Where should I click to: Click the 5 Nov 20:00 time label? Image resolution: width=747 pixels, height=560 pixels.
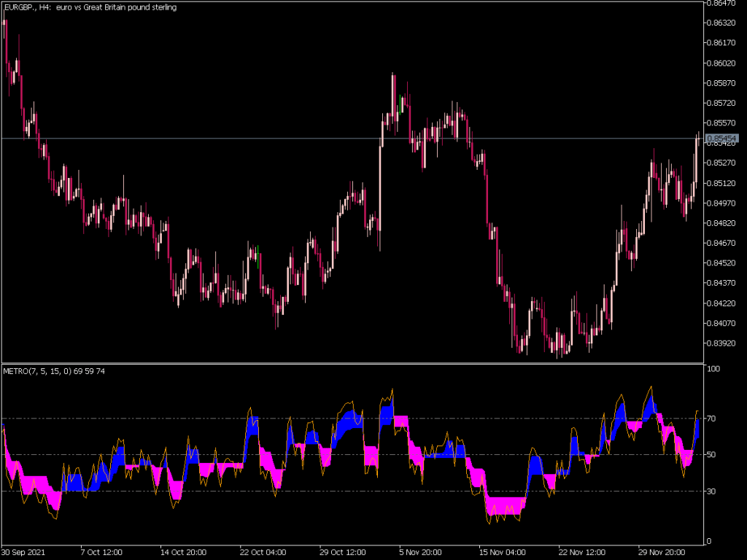click(x=419, y=552)
